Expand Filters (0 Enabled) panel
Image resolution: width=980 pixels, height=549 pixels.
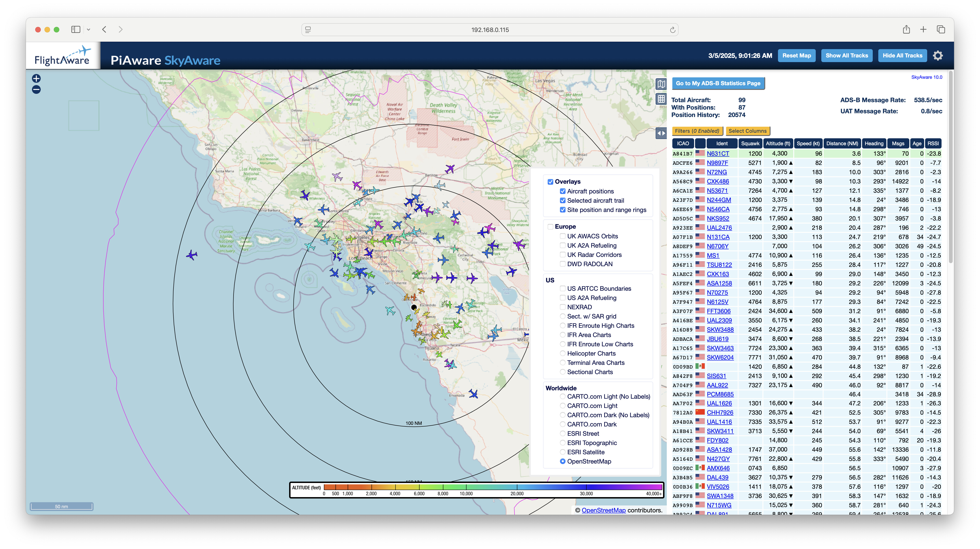pyautogui.click(x=697, y=131)
